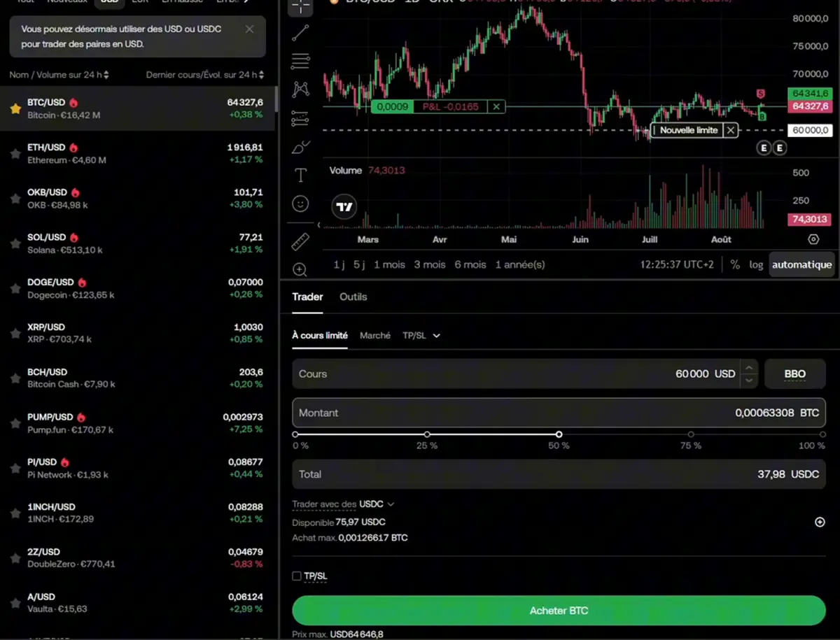Set chart range to 6 mois
This screenshot has height=640, width=840.
(x=470, y=264)
